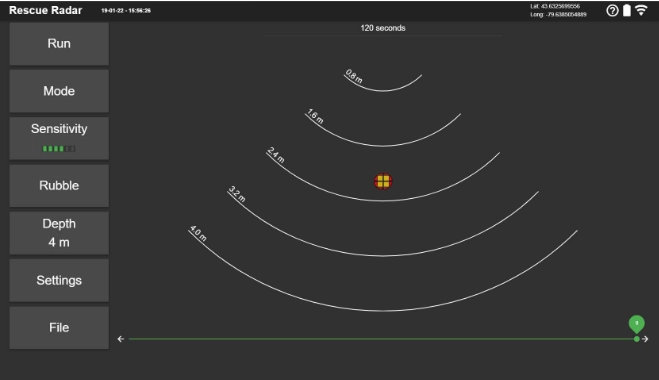Open the Mode options
The image size is (659, 380).
[x=59, y=91]
